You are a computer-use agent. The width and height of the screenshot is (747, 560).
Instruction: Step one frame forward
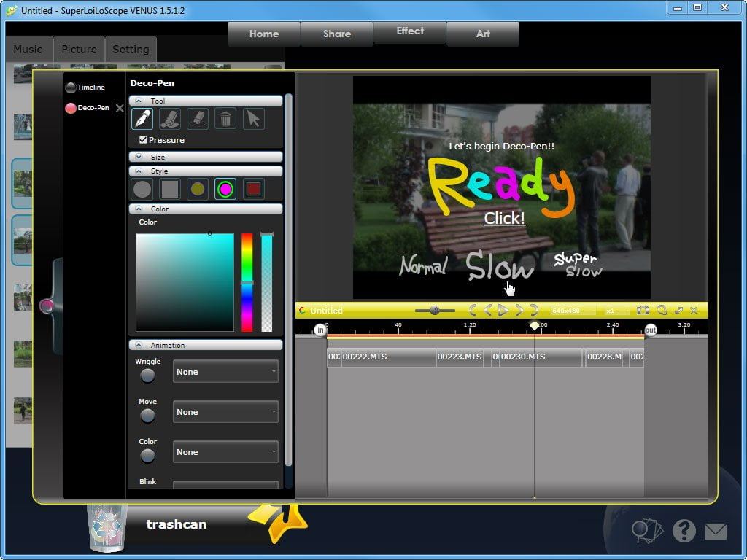point(519,311)
